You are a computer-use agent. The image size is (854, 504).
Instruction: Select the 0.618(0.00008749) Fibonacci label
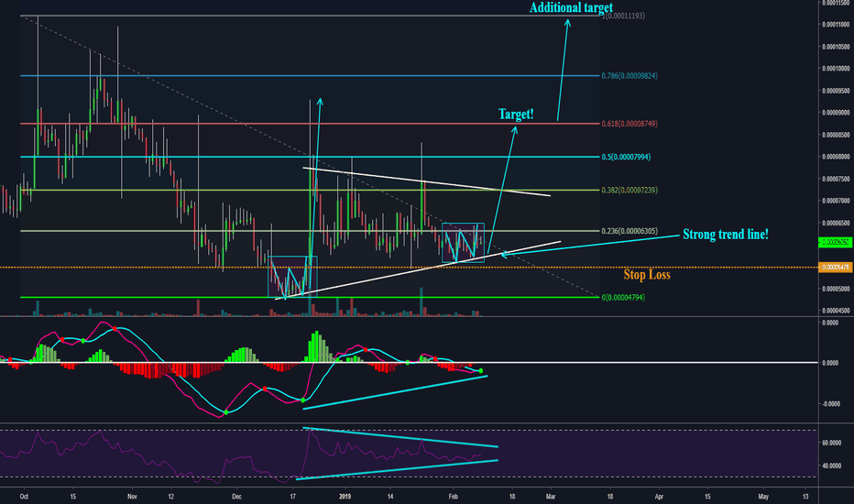[630, 124]
